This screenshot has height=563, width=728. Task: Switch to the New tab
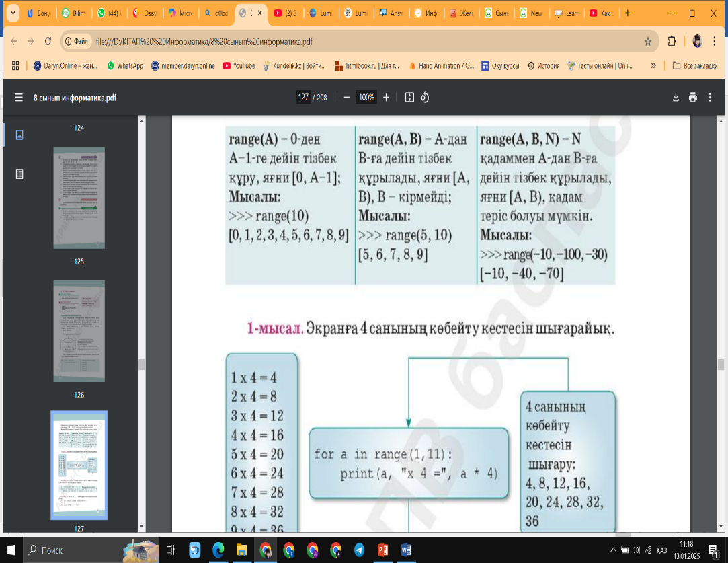tap(531, 13)
